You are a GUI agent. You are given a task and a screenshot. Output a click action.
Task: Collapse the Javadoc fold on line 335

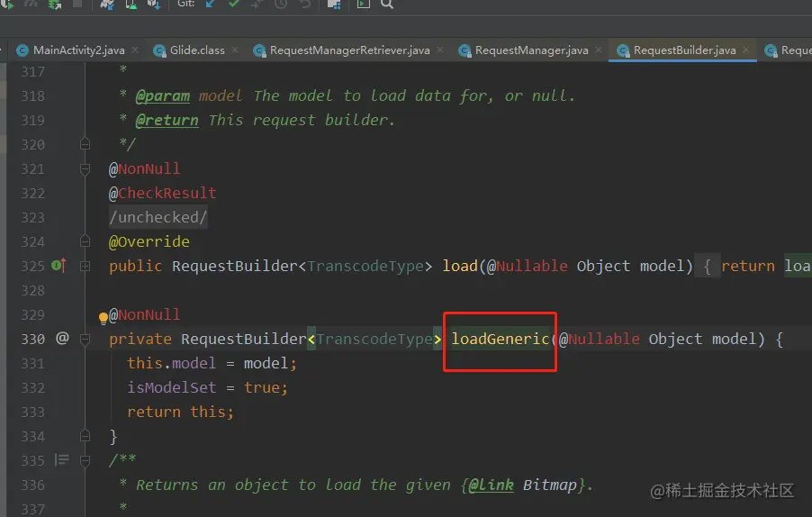click(x=86, y=460)
